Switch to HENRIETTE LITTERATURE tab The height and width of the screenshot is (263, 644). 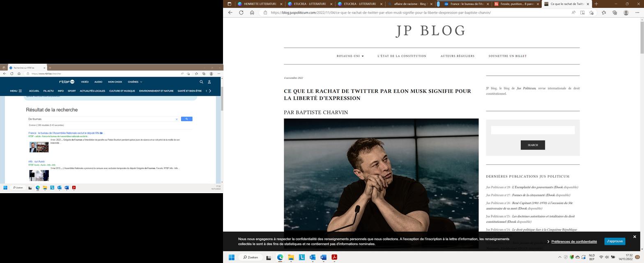260,4
